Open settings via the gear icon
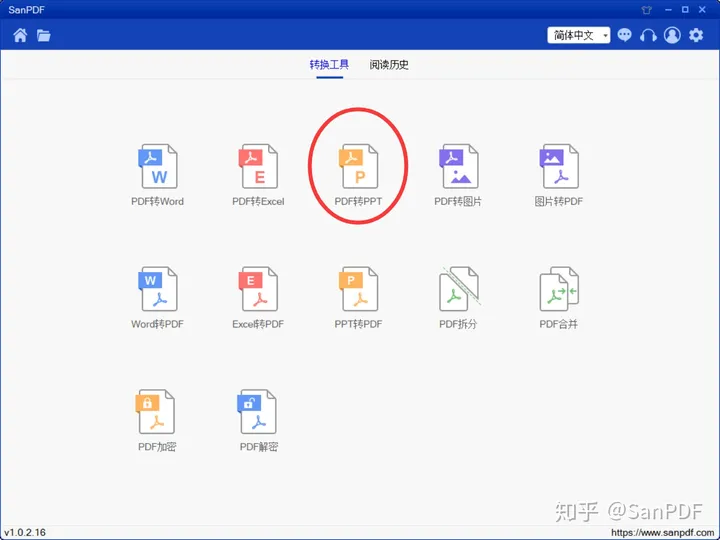The height and width of the screenshot is (540, 720). pos(696,35)
